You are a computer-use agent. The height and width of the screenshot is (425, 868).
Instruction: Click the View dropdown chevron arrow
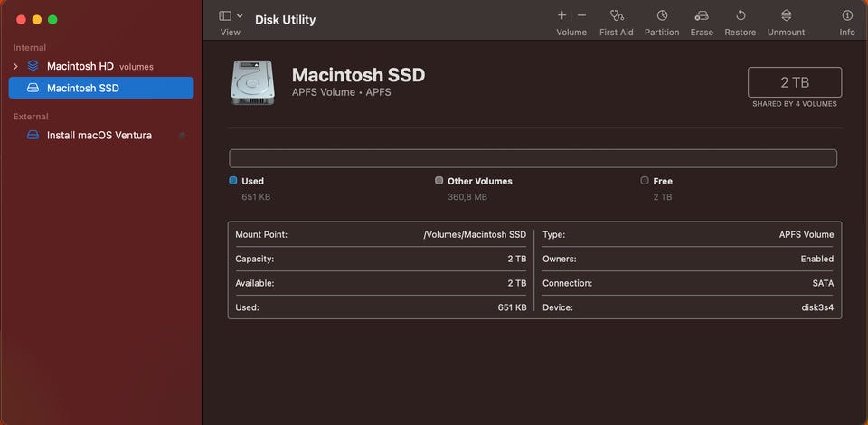[x=240, y=16]
